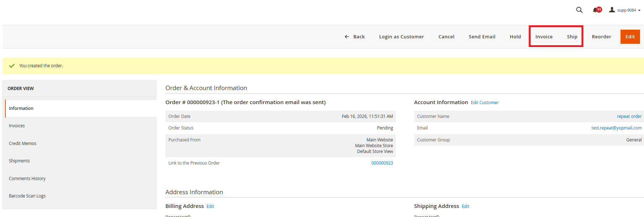Image resolution: width=644 pixels, height=217 pixels.
Task: Click the Reorder button
Action: (601, 37)
